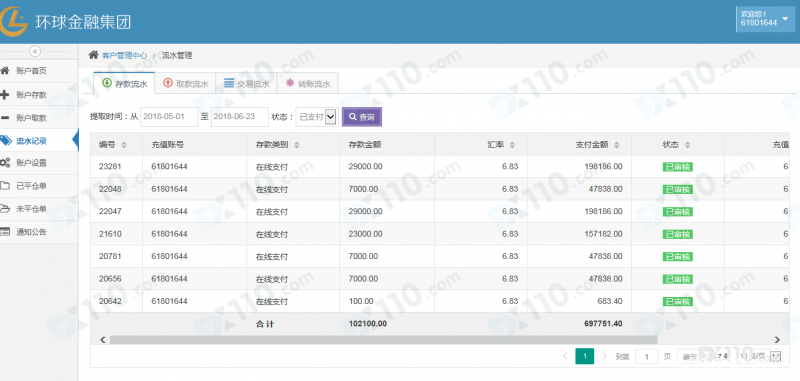Click the scrollbar left arrow

point(103,339)
